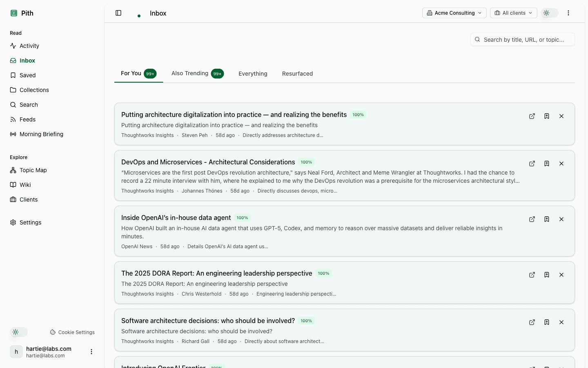This screenshot has width=588, height=368.
Task: Open the three-dot menu in top bar
Action: click(568, 13)
